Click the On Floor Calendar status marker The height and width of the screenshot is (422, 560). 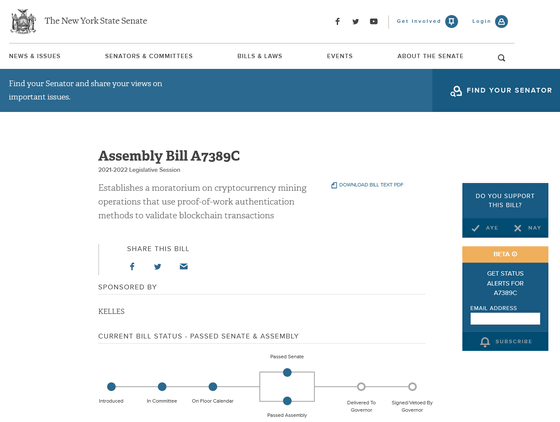[213, 387]
